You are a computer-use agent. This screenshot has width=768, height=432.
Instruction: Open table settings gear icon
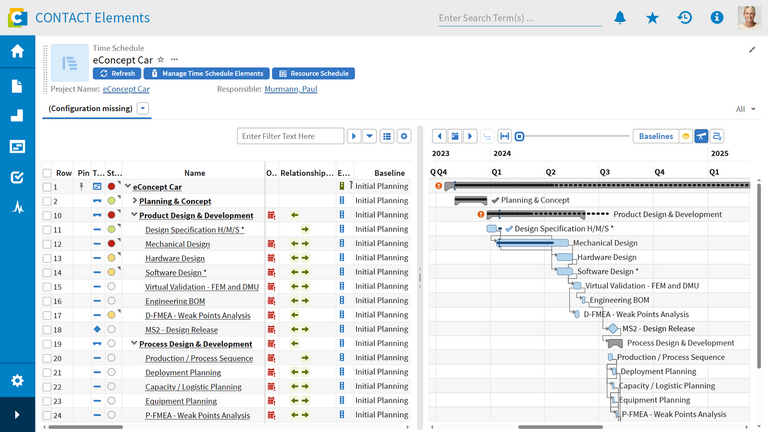coord(404,136)
